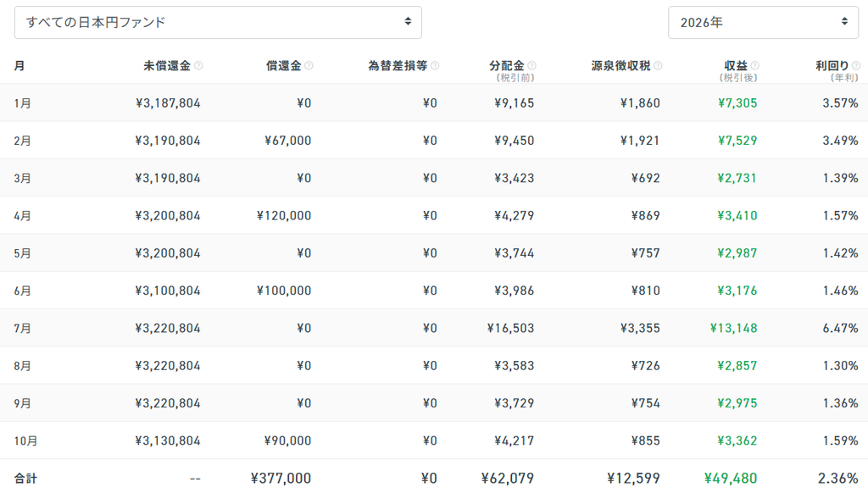Screen dimensions: 868x493
Task: Click help icon next to 利回り
Action: point(856,66)
